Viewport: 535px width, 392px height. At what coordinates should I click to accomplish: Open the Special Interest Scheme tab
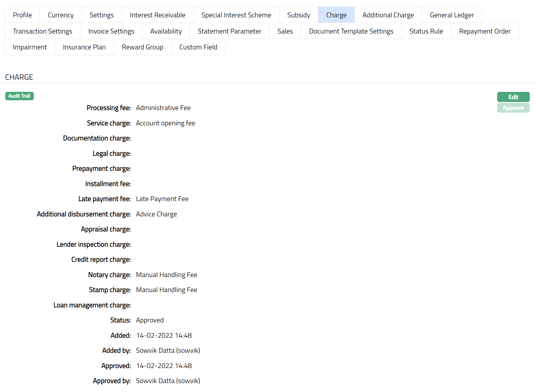(x=236, y=15)
